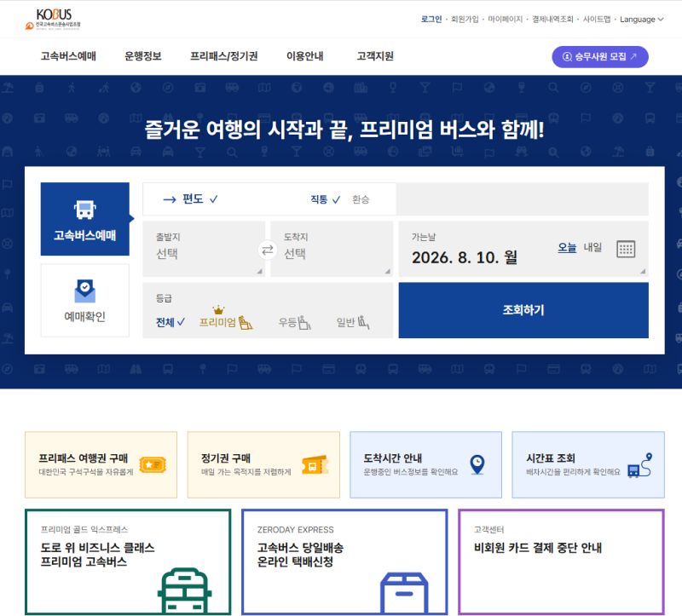Click 조회하기 search button

pyautogui.click(x=523, y=310)
